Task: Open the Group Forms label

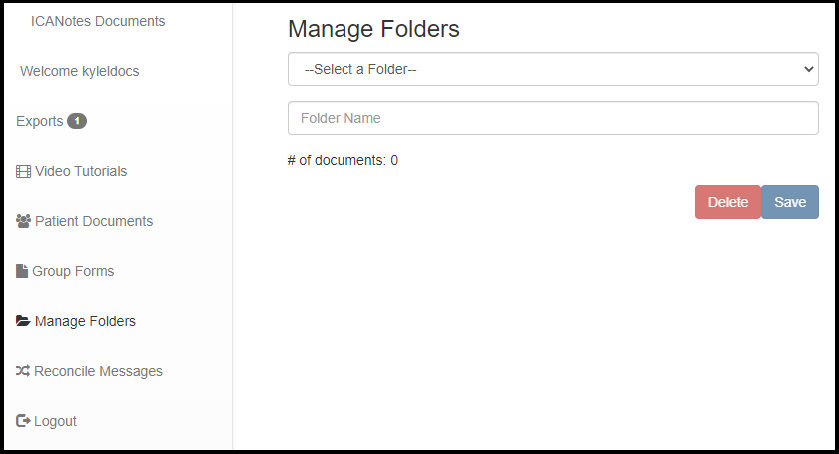Action: coord(73,271)
